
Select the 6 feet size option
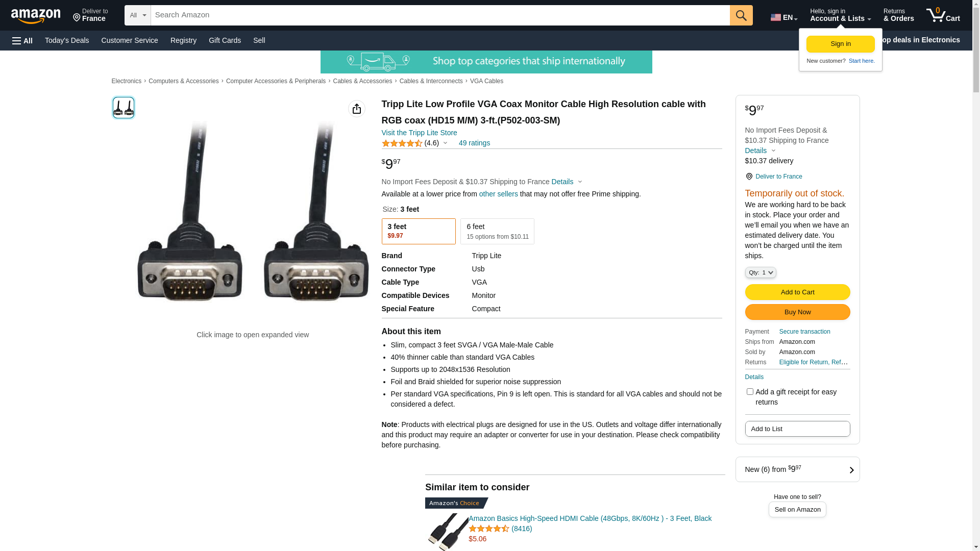click(x=497, y=231)
